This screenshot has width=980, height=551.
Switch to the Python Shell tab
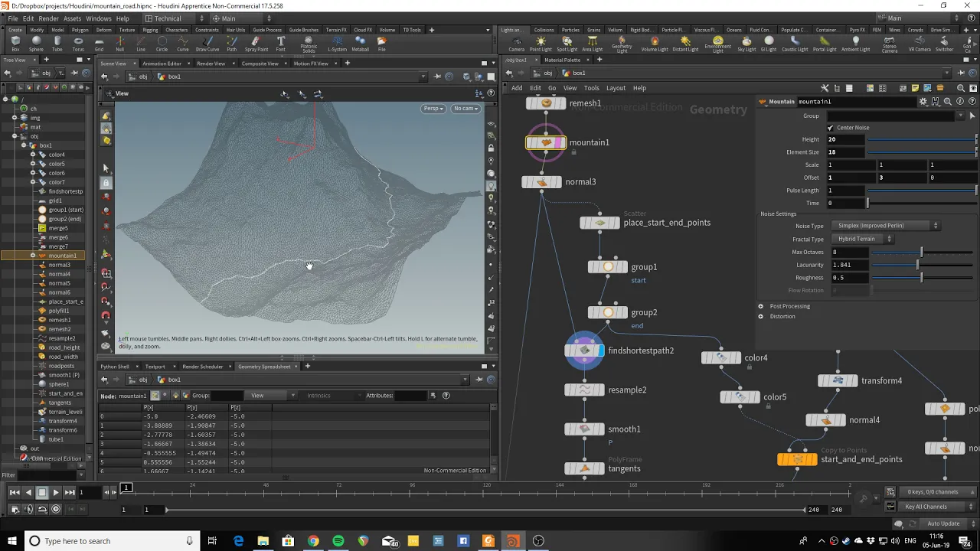pos(115,367)
